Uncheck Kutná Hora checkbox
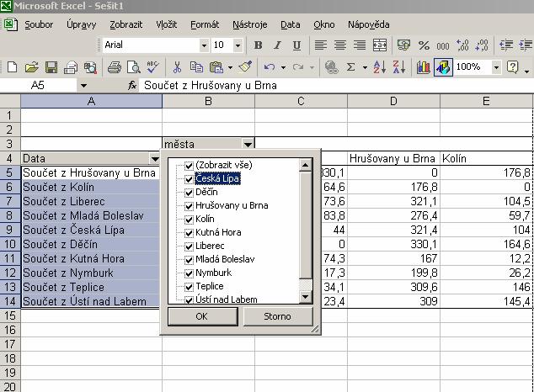The image size is (534, 392). (189, 233)
